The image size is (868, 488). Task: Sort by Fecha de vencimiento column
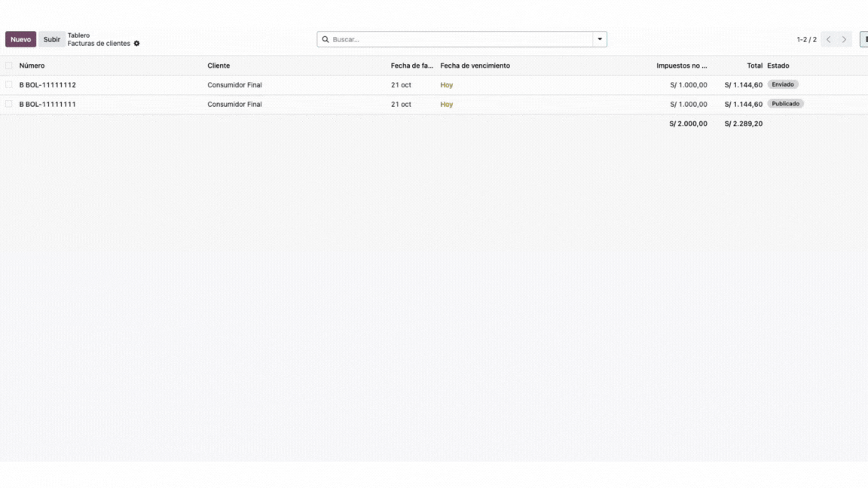(475, 66)
